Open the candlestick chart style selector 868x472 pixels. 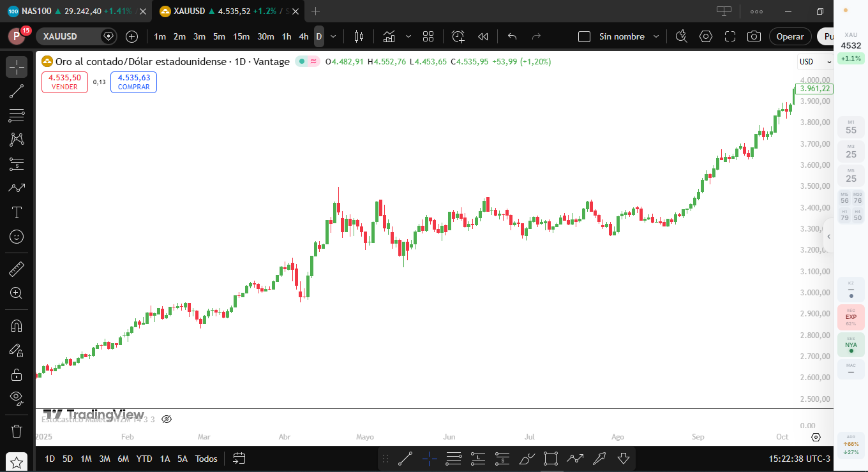[359, 36]
